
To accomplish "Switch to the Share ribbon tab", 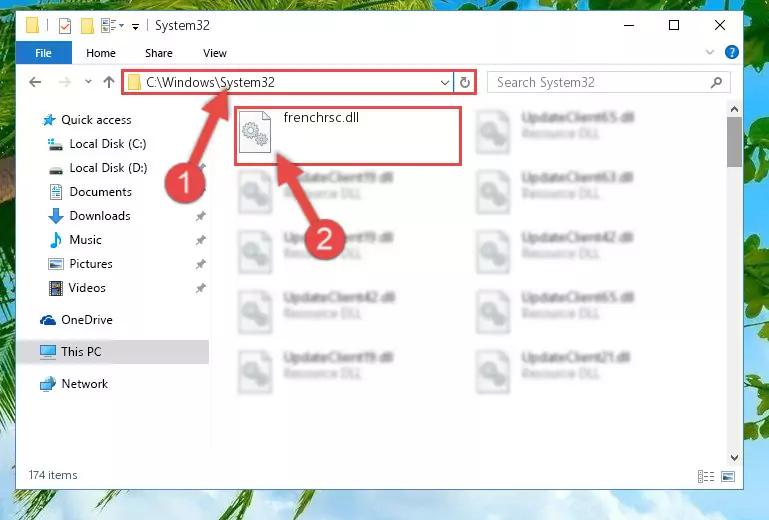I will tap(158, 53).
